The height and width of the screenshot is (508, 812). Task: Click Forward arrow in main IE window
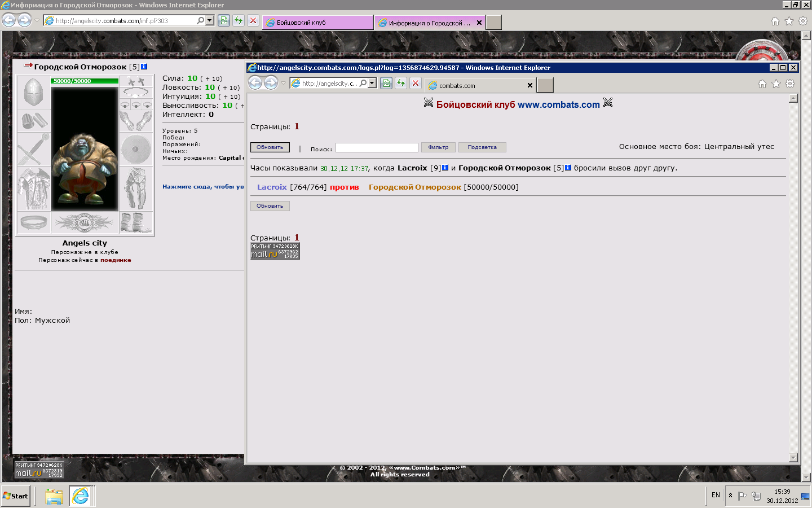(x=24, y=20)
